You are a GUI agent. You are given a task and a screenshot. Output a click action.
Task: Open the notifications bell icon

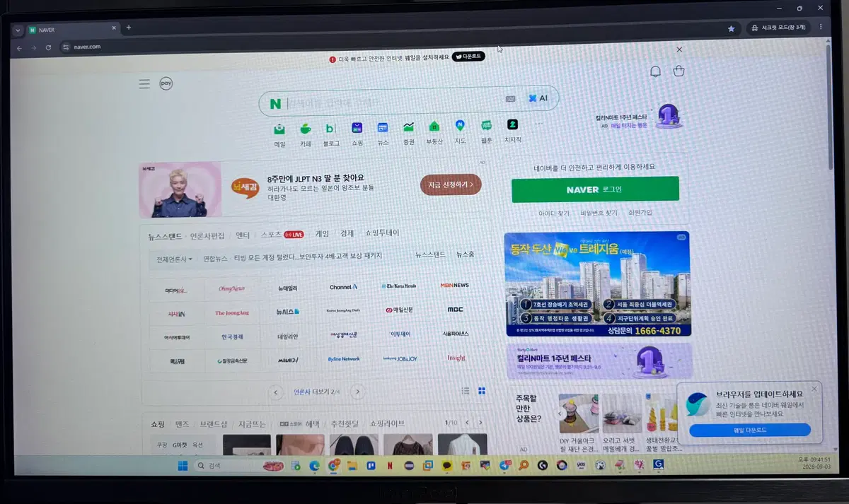(x=655, y=71)
